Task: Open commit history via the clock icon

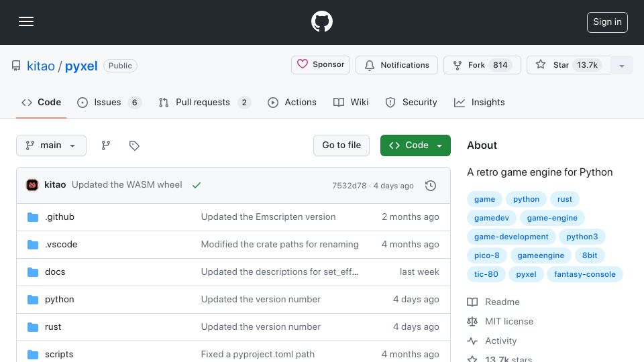Action: tap(431, 186)
